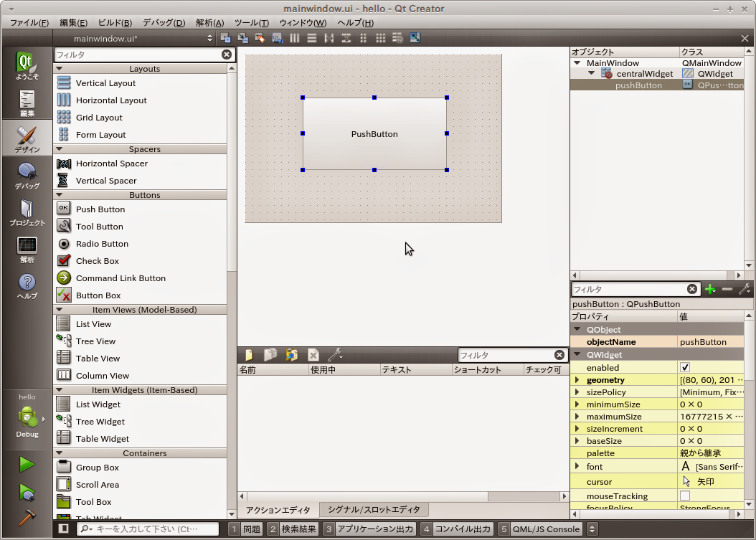Viewport: 756px width, 540px height.
Task: Open the Projects (プロジェクト) mode
Action: tap(27, 212)
